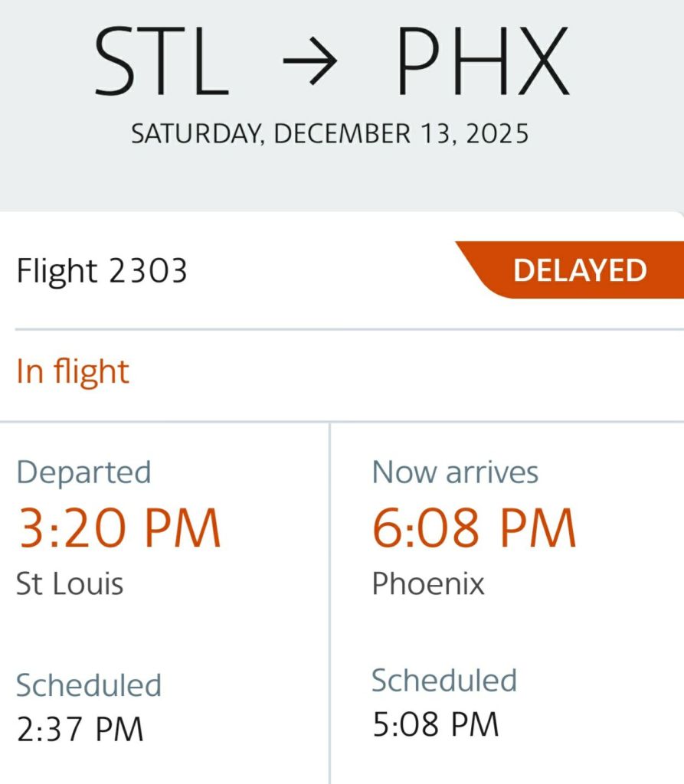Click the Now arrives heading
The image size is (684, 784).
tap(455, 472)
